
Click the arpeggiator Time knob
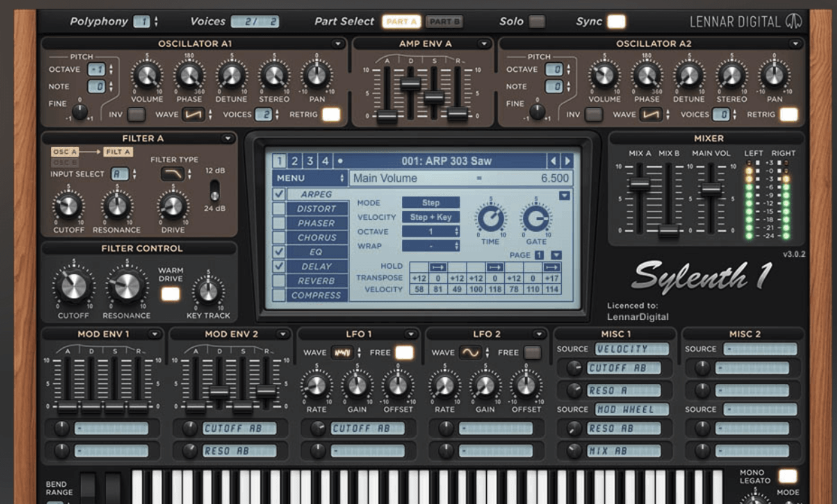(x=490, y=218)
